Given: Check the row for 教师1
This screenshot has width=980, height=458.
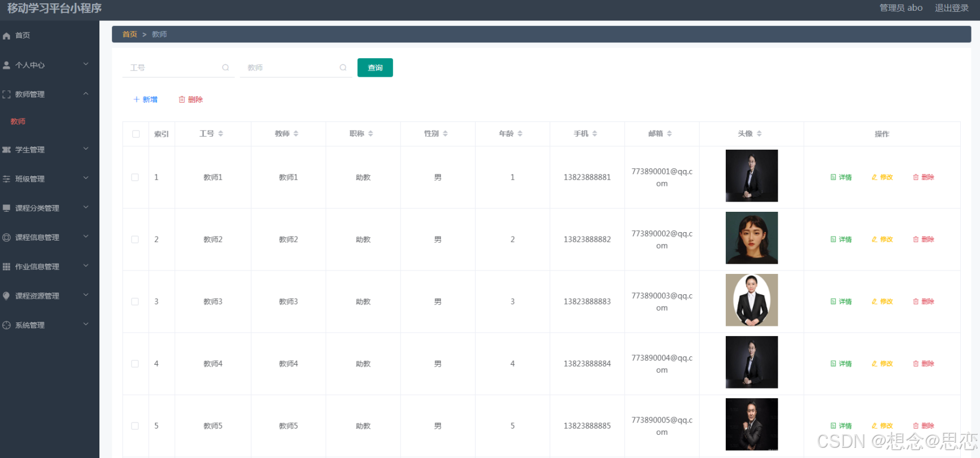Looking at the screenshot, I should (x=135, y=177).
